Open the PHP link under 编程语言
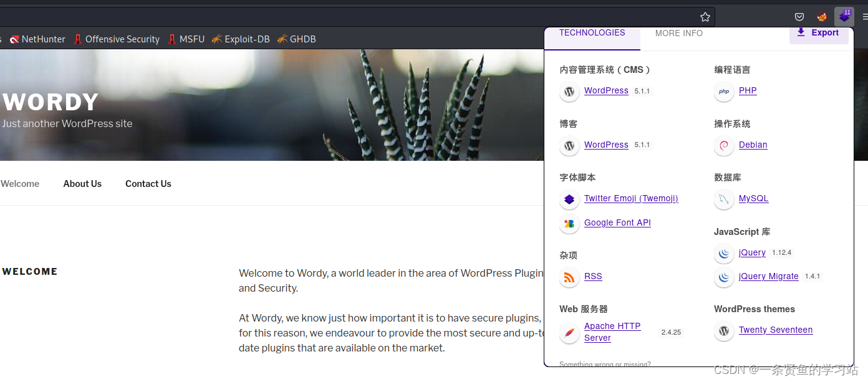Screen dimensions: 868x382 pos(748,91)
